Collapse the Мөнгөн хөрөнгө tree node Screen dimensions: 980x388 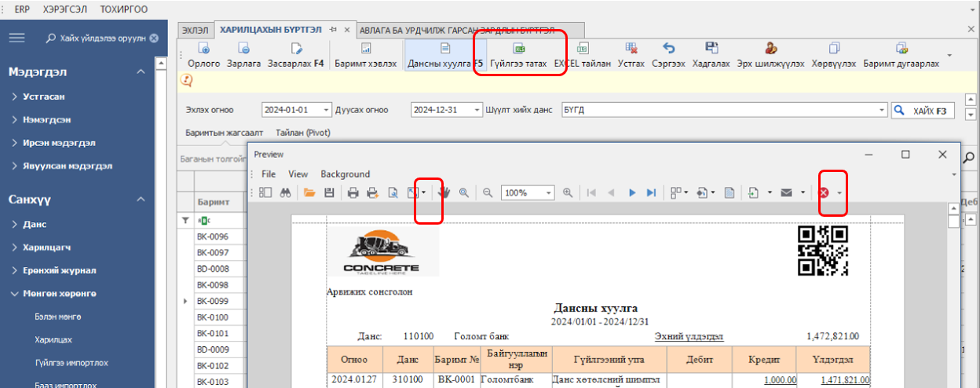(x=15, y=294)
